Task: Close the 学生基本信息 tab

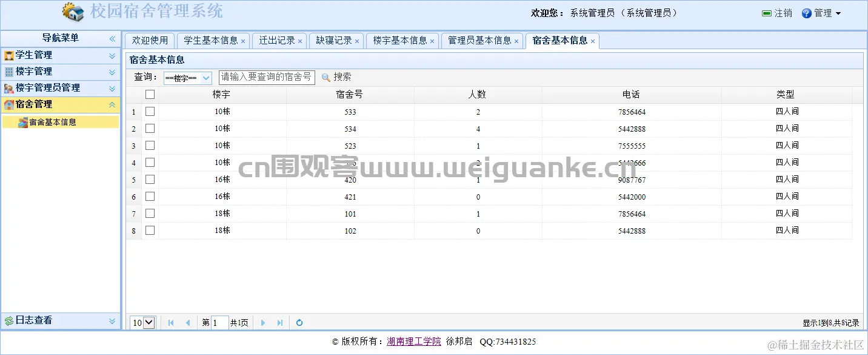Action: point(243,41)
